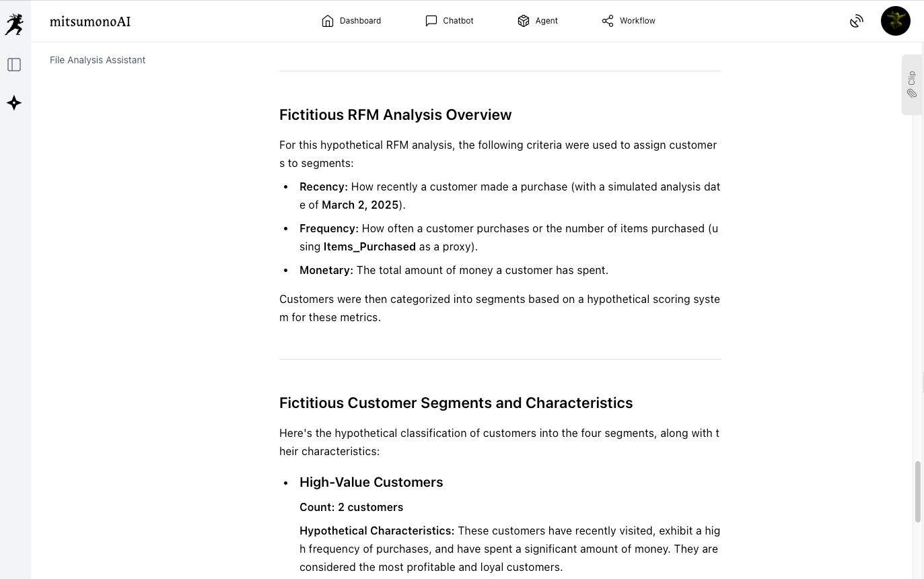Image resolution: width=924 pixels, height=579 pixels.
Task: Click the mitsumonoAI brand name
Action: pos(90,22)
